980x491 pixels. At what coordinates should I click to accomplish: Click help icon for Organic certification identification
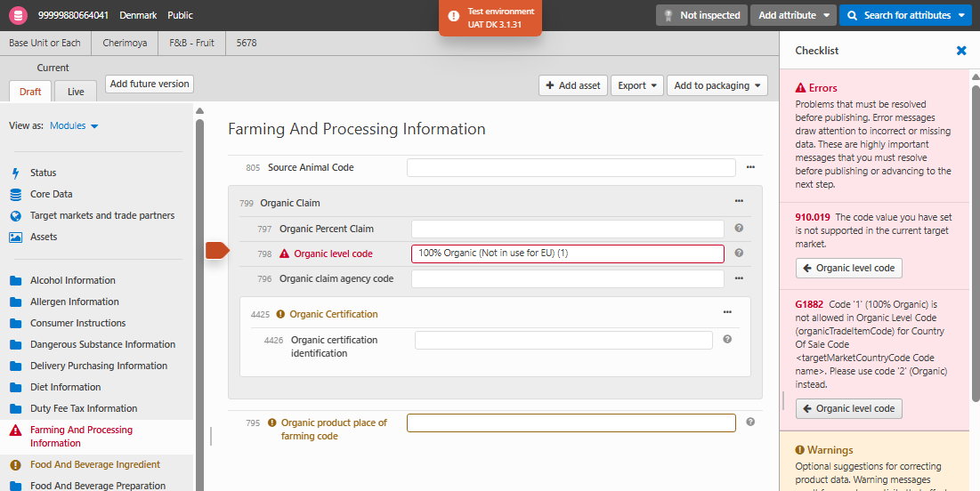[727, 340]
